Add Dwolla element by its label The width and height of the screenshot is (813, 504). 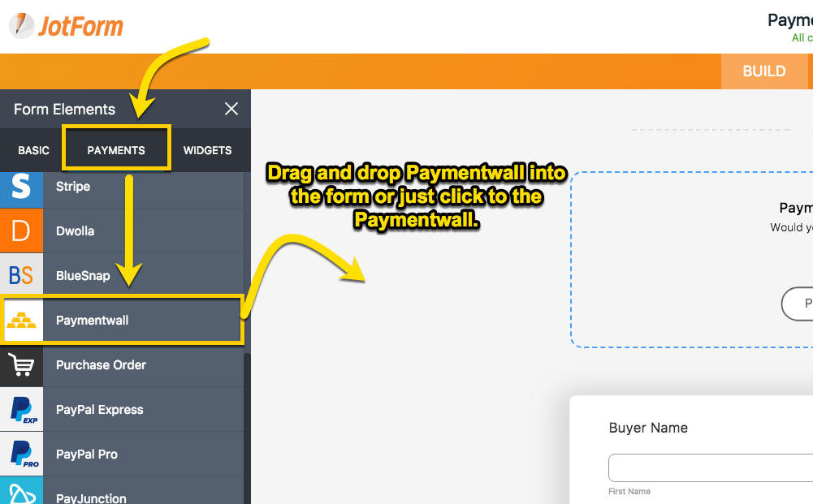pos(76,231)
